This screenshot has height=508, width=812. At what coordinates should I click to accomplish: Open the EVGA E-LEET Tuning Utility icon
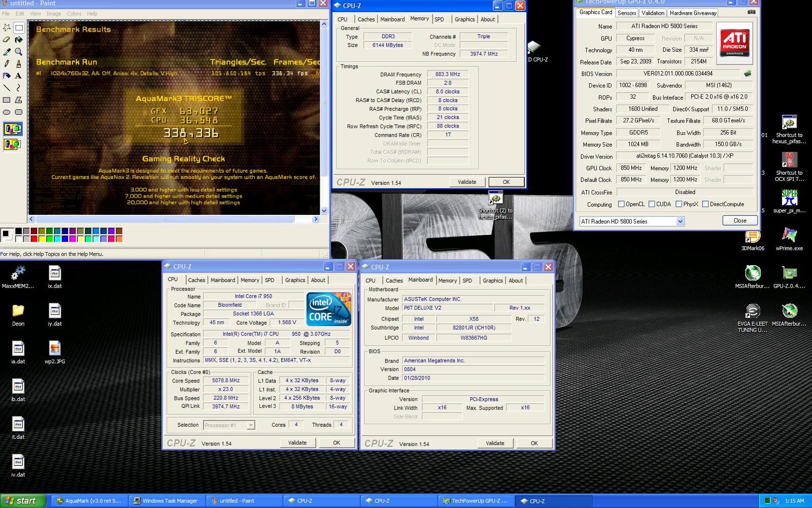coord(753,319)
